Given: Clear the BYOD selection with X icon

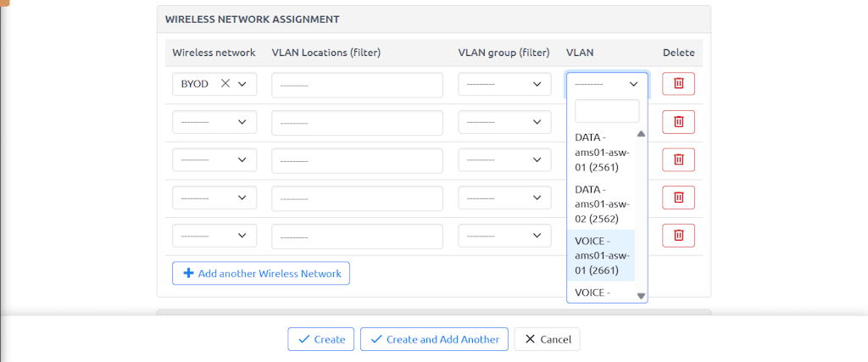Looking at the screenshot, I should click(225, 84).
